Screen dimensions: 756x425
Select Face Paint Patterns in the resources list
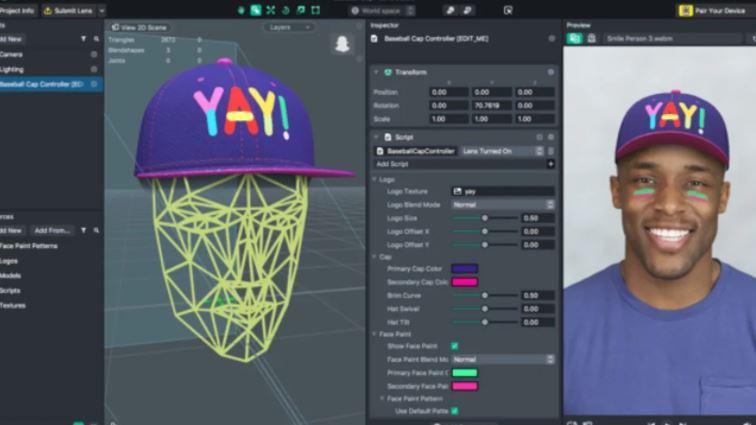pos(29,245)
